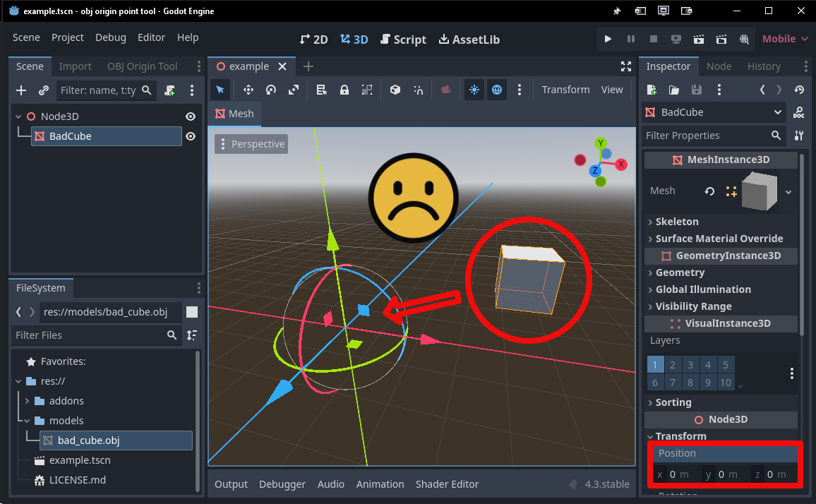This screenshot has height=504, width=816.
Task: Open the viewport View menu
Action: 612,90
